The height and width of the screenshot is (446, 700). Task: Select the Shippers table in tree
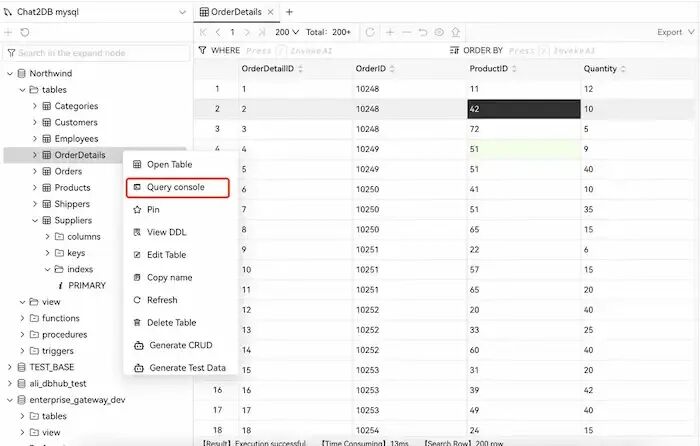pyautogui.click(x=72, y=204)
